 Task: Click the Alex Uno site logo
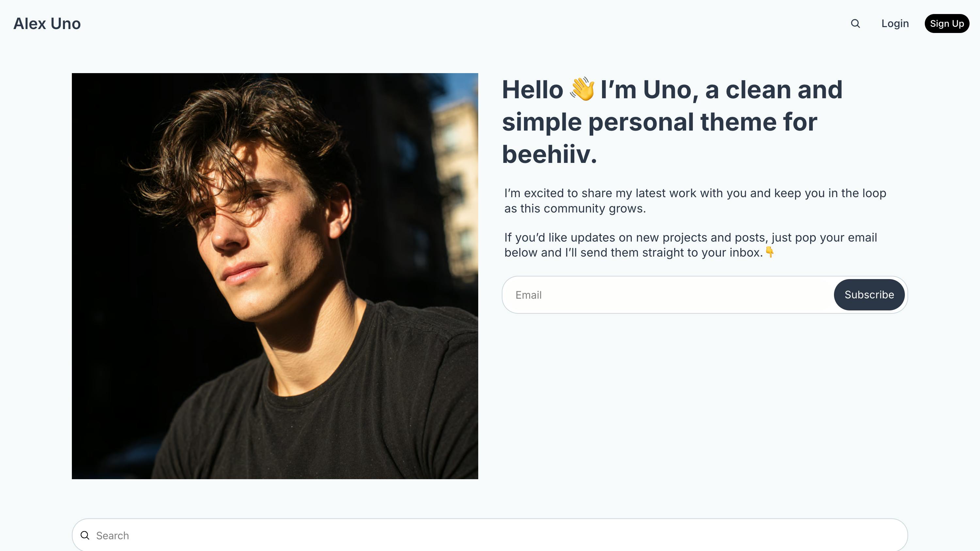47,24
